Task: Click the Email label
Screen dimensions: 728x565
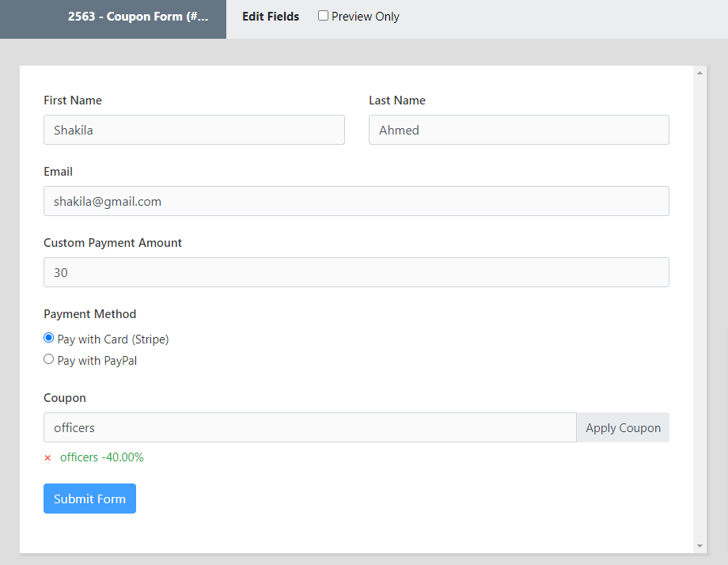Action: pos(58,172)
